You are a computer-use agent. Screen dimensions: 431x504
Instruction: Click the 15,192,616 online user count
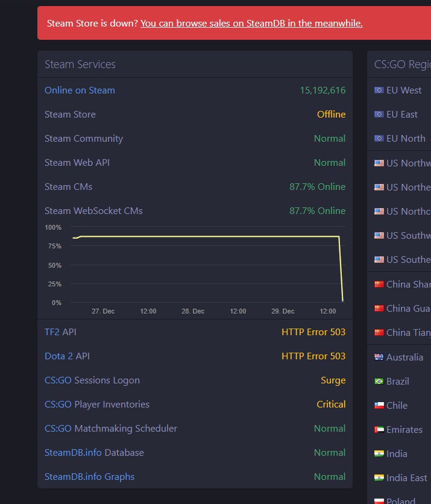pyautogui.click(x=322, y=90)
